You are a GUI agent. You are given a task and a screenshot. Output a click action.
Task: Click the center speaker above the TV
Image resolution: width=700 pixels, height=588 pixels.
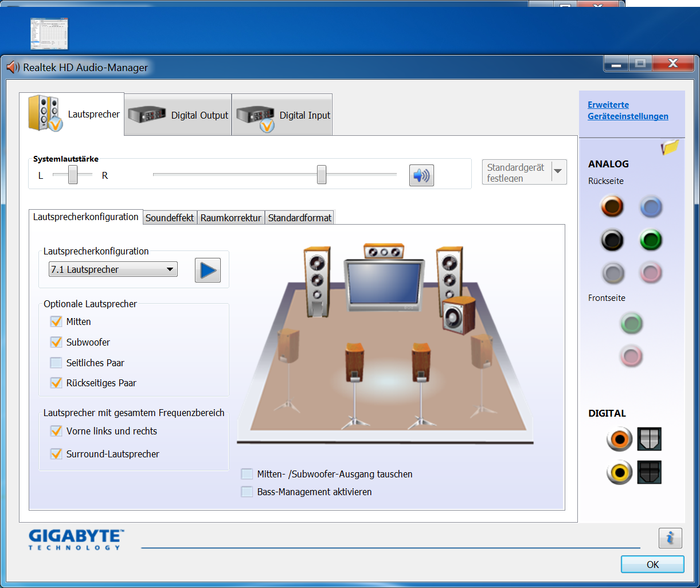pos(384,252)
